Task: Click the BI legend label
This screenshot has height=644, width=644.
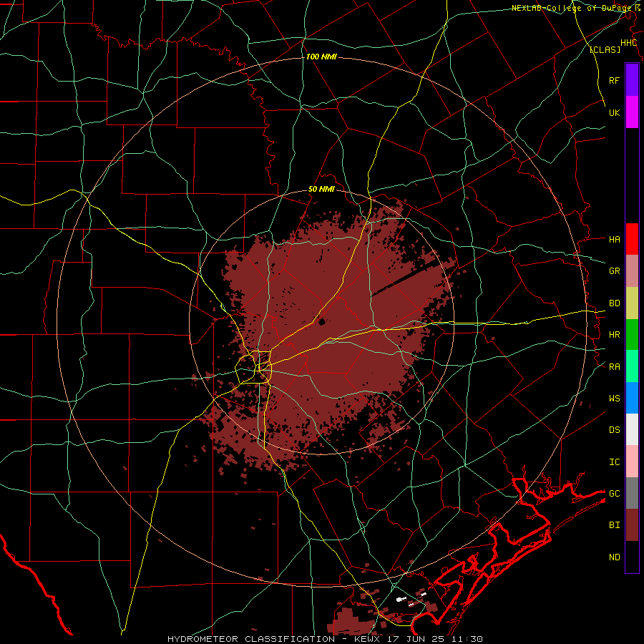Action: click(x=615, y=525)
